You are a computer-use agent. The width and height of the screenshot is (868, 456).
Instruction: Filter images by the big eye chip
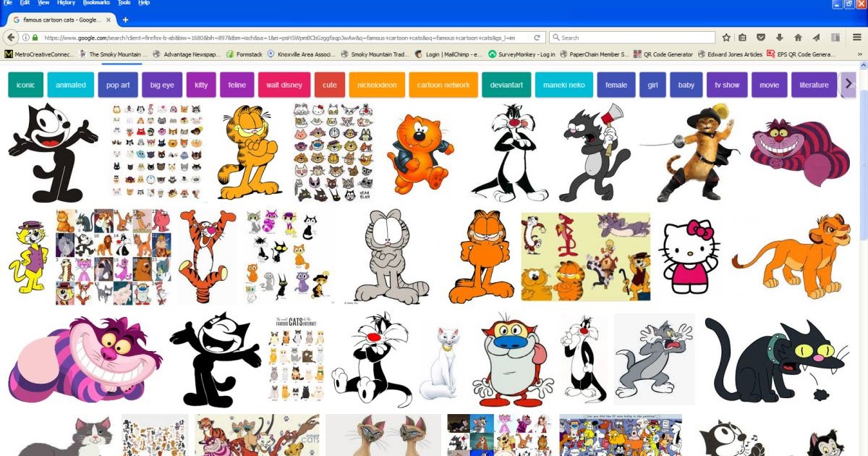[162, 85]
